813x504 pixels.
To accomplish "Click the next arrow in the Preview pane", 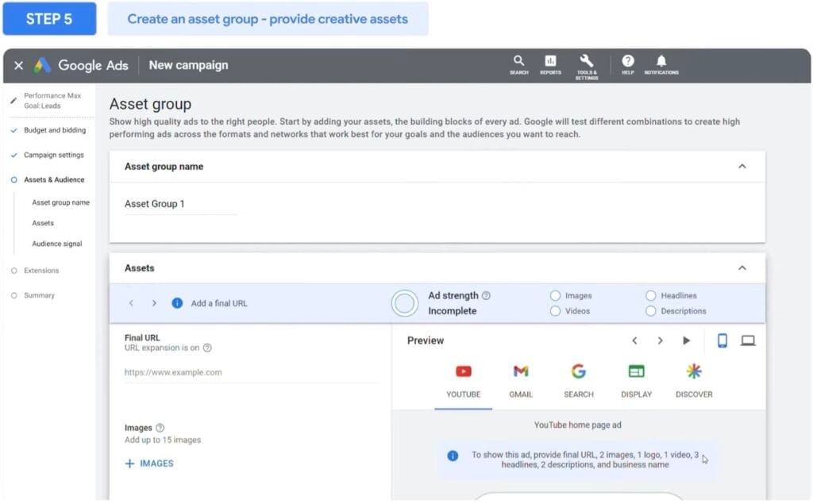I will pos(661,340).
